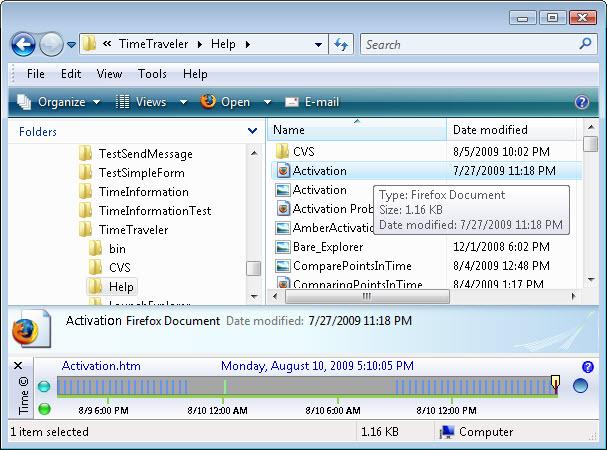Open the Edit menu

click(x=71, y=74)
